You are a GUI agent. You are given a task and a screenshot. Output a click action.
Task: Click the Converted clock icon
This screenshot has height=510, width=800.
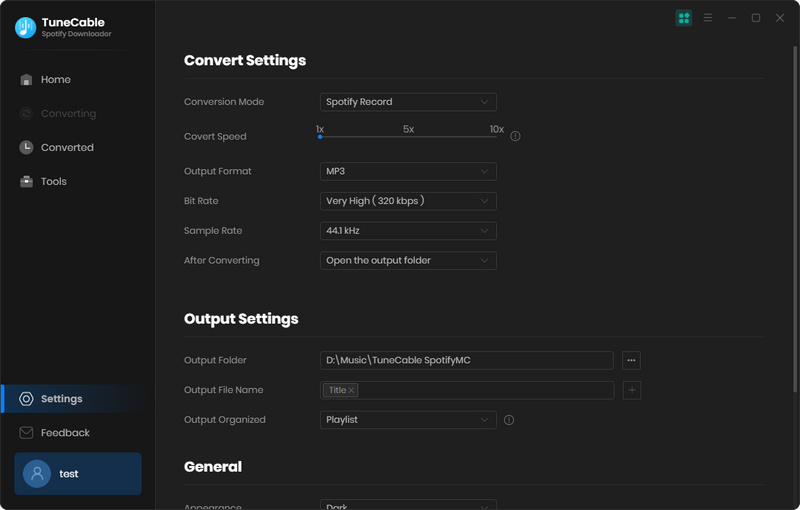(26, 147)
